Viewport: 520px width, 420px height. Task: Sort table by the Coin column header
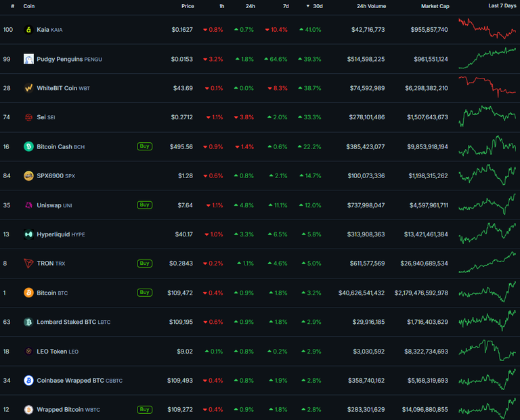pos(29,6)
